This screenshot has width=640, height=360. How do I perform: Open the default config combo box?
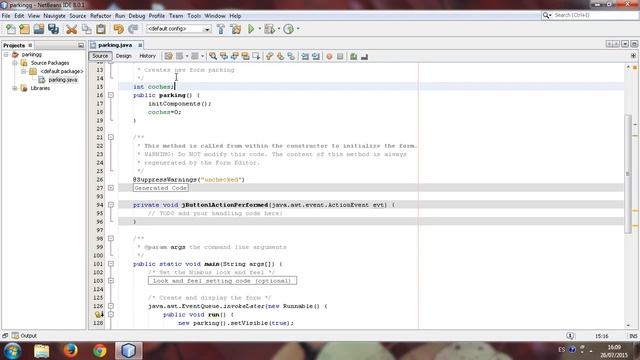point(178,29)
